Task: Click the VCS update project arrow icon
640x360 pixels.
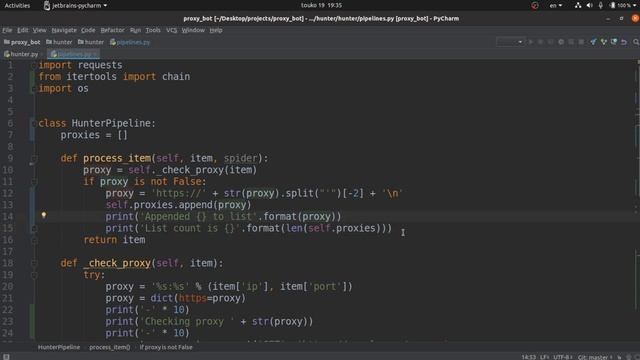Action: pyautogui.click(x=593, y=42)
